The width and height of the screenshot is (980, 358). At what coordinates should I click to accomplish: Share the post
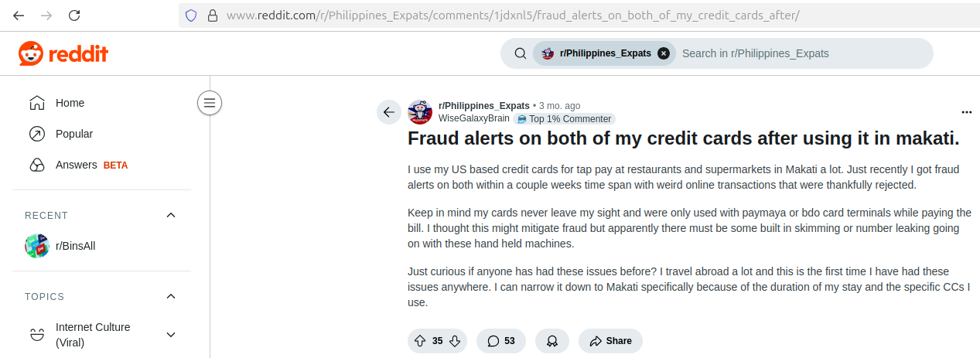coord(610,341)
